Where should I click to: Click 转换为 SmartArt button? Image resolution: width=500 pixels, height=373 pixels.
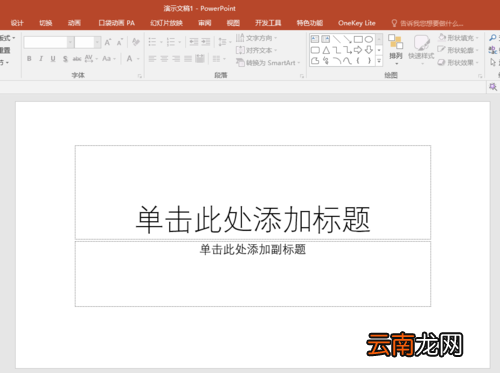click(x=268, y=63)
